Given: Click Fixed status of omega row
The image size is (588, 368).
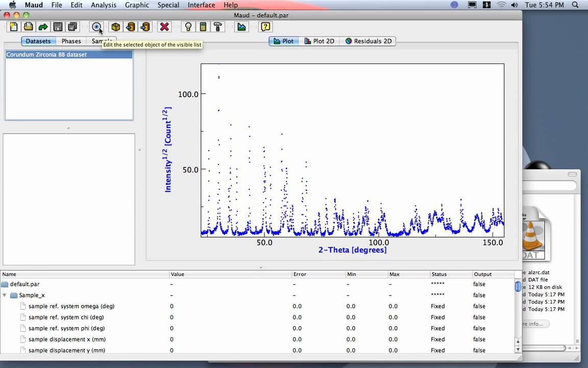Looking at the screenshot, I should tap(437, 306).
